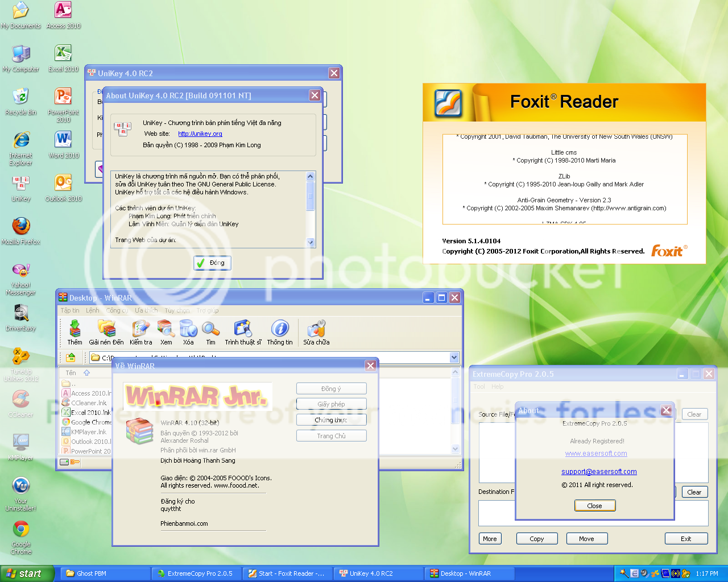This screenshot has height=582, width=728.
Task: Launch Outlook 2010 desktop shortcut
Action: pos(63,188)
